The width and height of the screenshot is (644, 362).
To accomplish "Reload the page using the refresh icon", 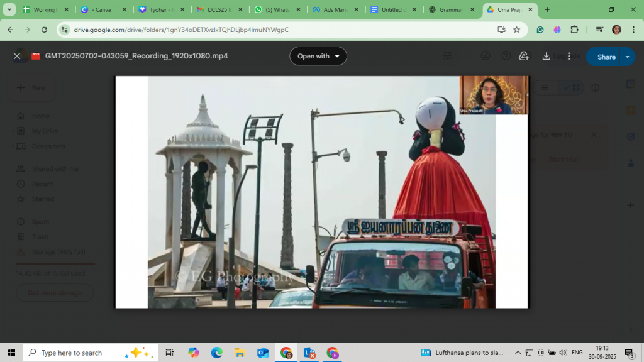I will point(44,30).
